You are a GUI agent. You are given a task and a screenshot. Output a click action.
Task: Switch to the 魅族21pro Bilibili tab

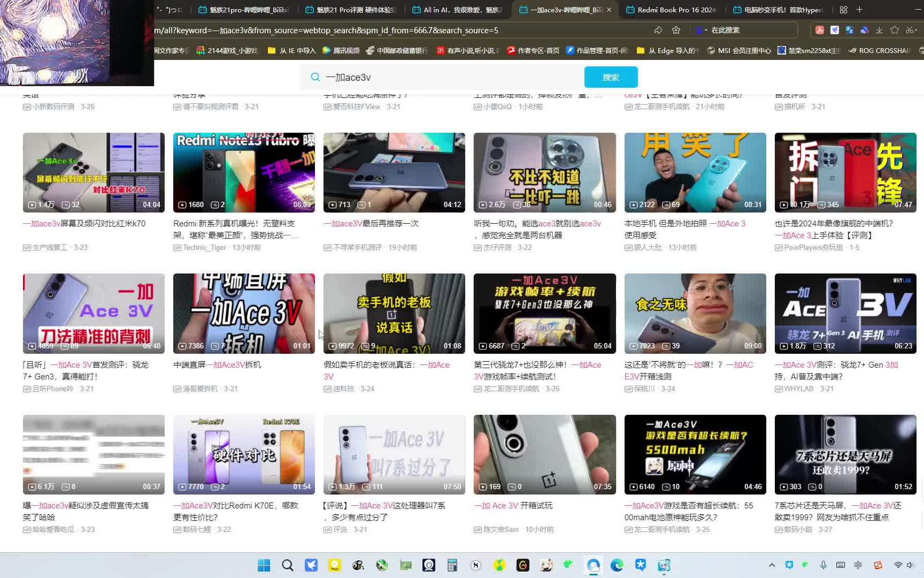243,10
